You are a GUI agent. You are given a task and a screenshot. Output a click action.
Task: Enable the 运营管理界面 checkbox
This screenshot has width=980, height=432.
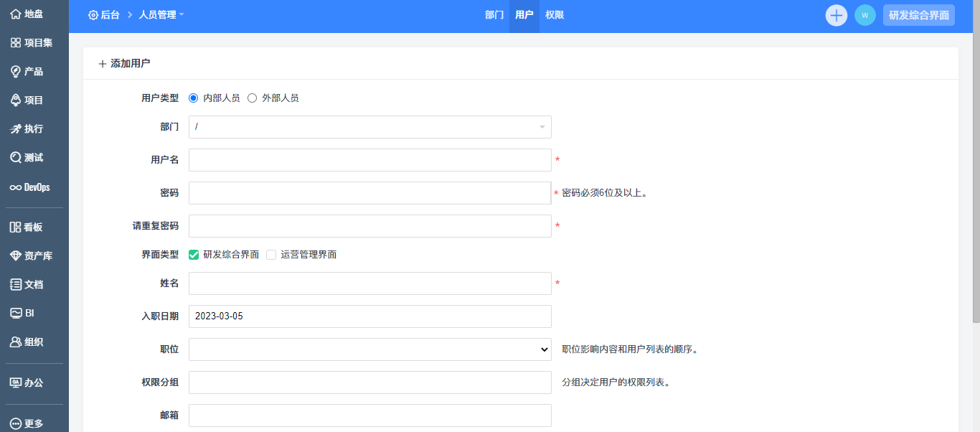click(x=271, y=255)
